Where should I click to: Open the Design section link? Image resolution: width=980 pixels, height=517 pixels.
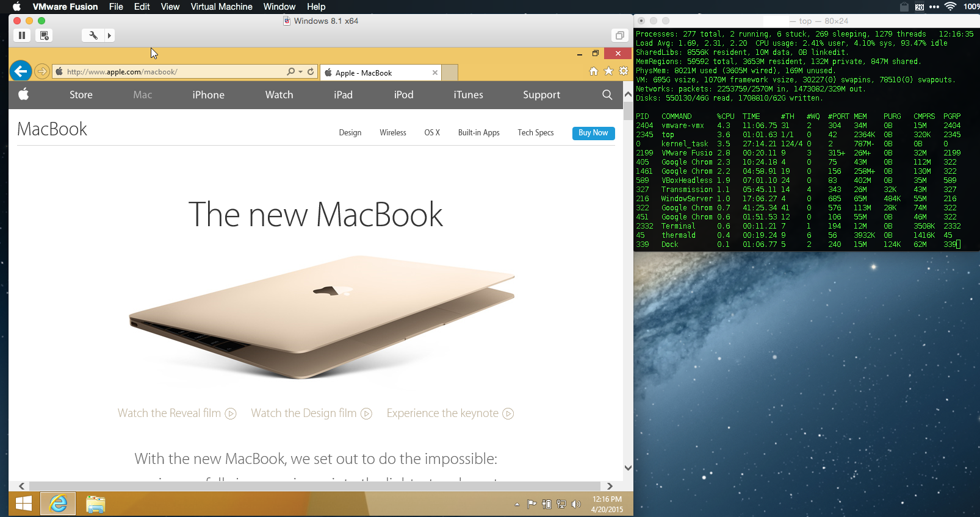(350, 132)
